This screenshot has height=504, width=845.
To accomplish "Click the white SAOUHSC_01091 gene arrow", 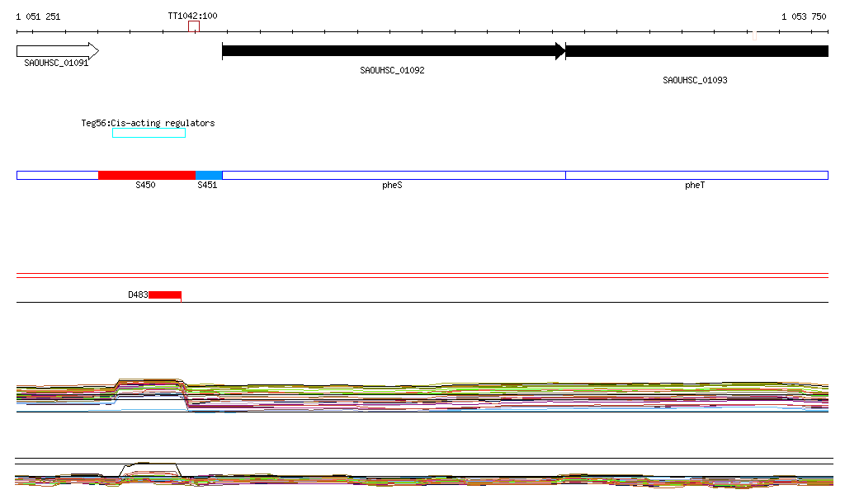I will tap(56, 51).
